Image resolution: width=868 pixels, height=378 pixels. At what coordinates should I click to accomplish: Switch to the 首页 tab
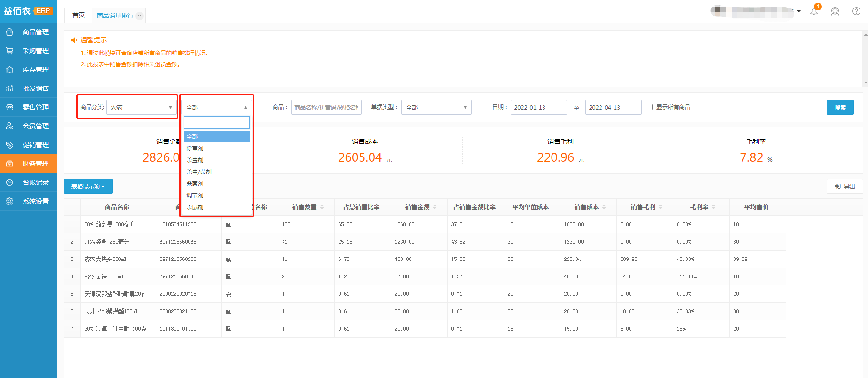[x=79, y=16]
